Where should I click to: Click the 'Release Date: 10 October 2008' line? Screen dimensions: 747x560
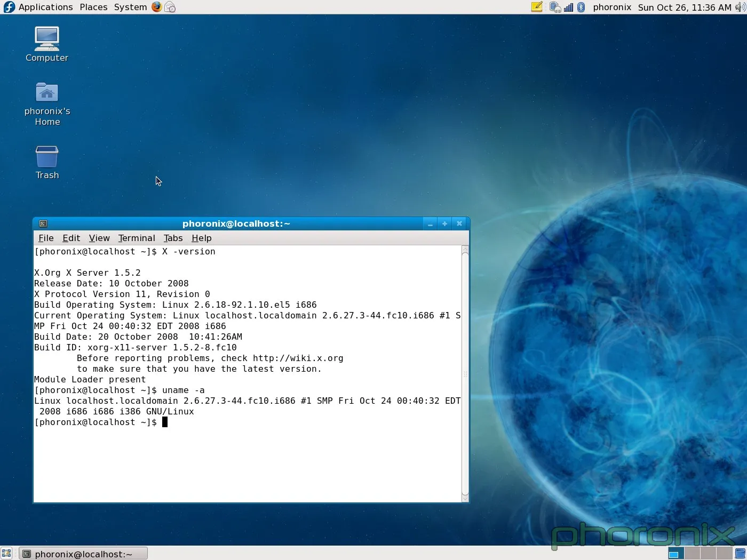(x=112, y=283)
